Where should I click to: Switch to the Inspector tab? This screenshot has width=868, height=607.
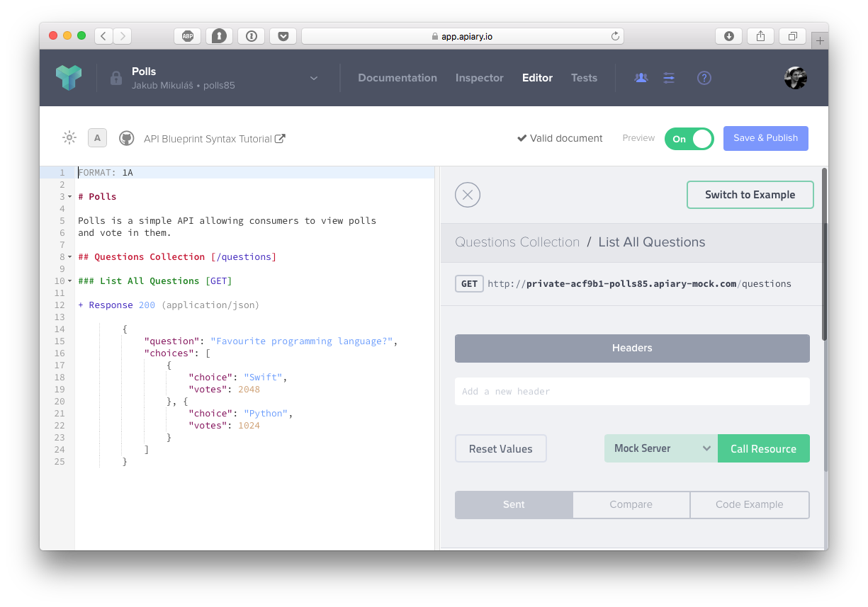coord(480,78)
